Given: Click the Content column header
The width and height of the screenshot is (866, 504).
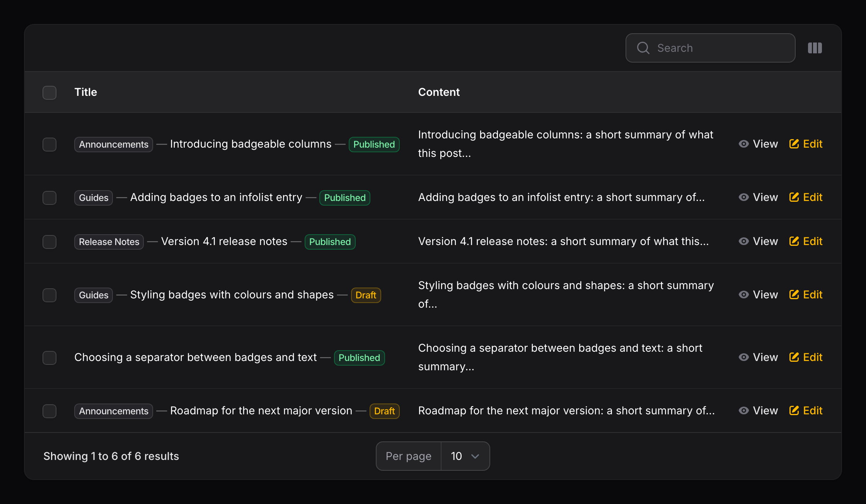Looking at the screenshot, I should [439, 92].
